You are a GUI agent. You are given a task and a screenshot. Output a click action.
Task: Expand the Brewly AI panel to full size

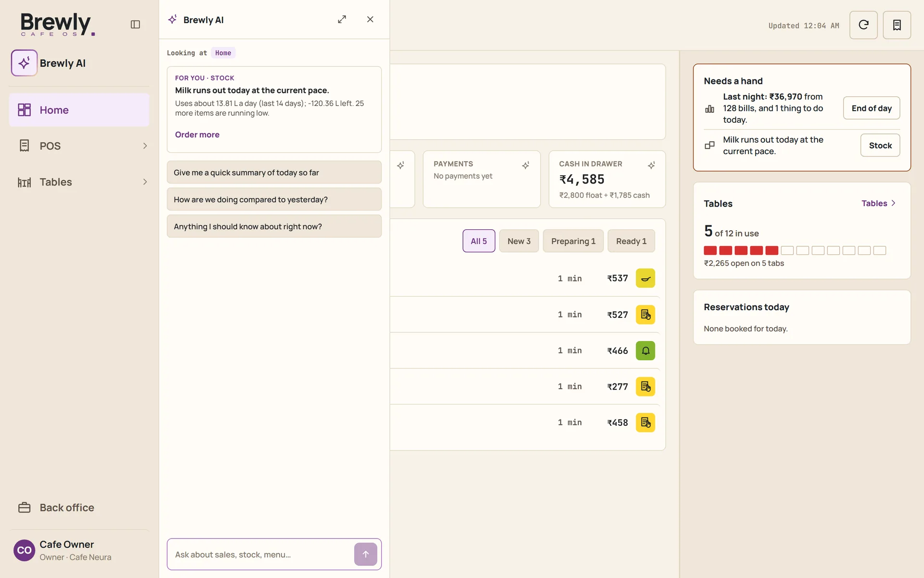pos(342,19)
